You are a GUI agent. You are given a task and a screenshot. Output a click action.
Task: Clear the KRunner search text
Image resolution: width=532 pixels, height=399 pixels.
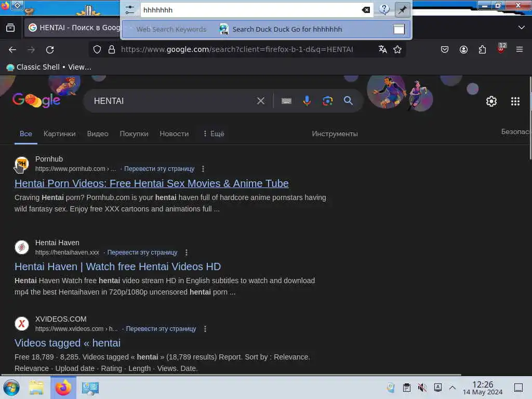(366, 10)
